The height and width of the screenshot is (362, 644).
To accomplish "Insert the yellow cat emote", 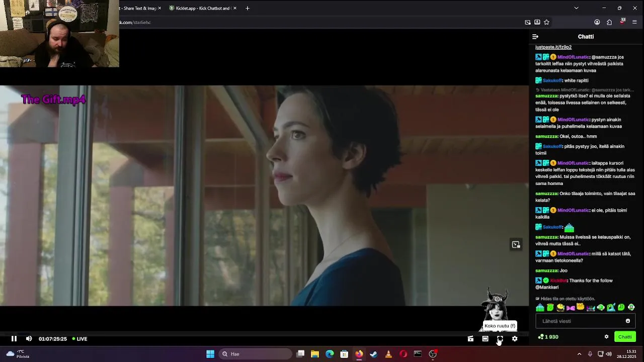I will click(x=581, y=307).
